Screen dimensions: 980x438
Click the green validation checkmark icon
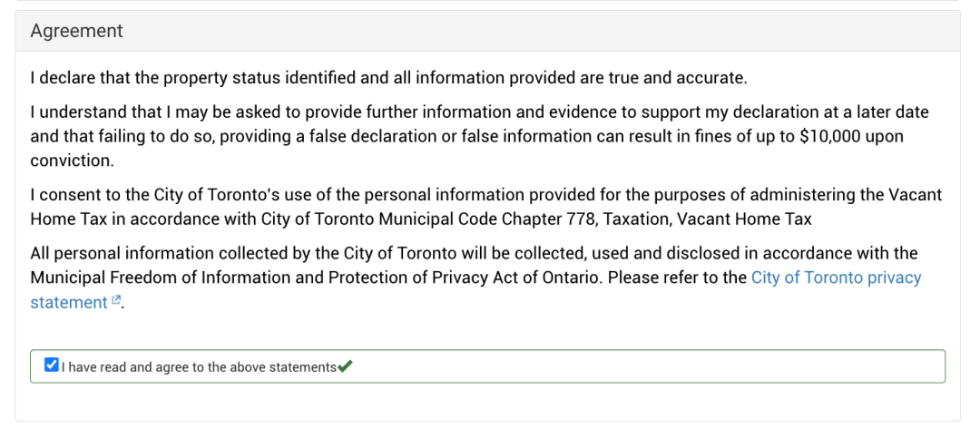[345, 366]
